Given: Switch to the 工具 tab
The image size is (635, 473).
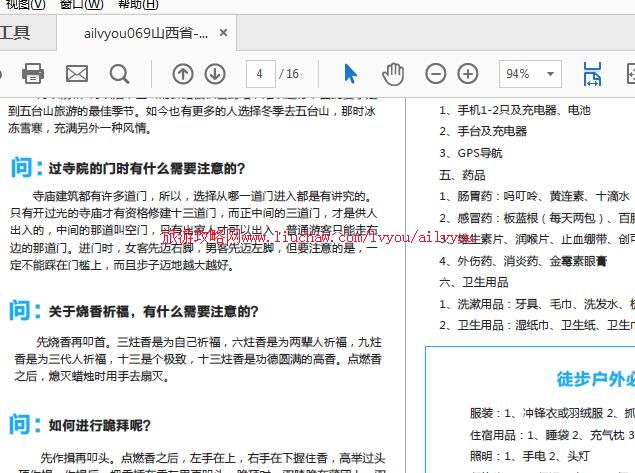Looking at the screenshot, I should [x=14, y=32].
